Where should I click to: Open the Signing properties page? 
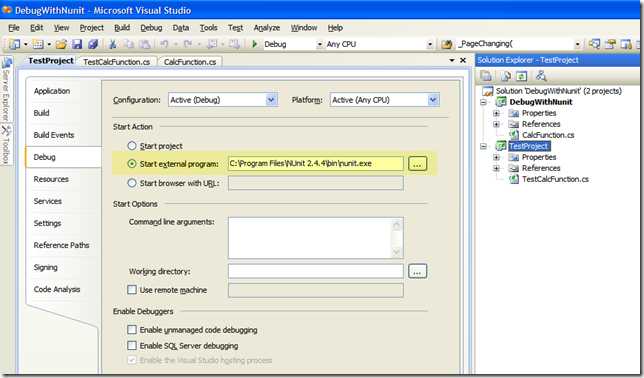[x=45, y=267]
